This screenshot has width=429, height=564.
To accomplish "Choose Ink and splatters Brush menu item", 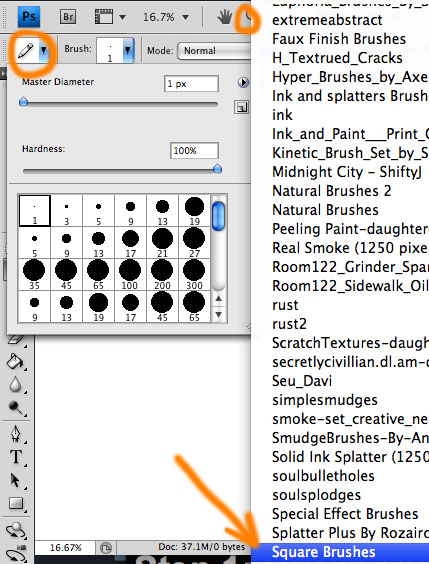I will [x=350, y=96].
